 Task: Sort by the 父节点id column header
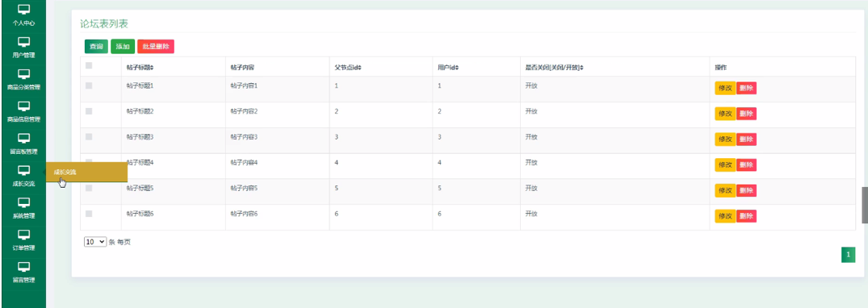[348, 68]
